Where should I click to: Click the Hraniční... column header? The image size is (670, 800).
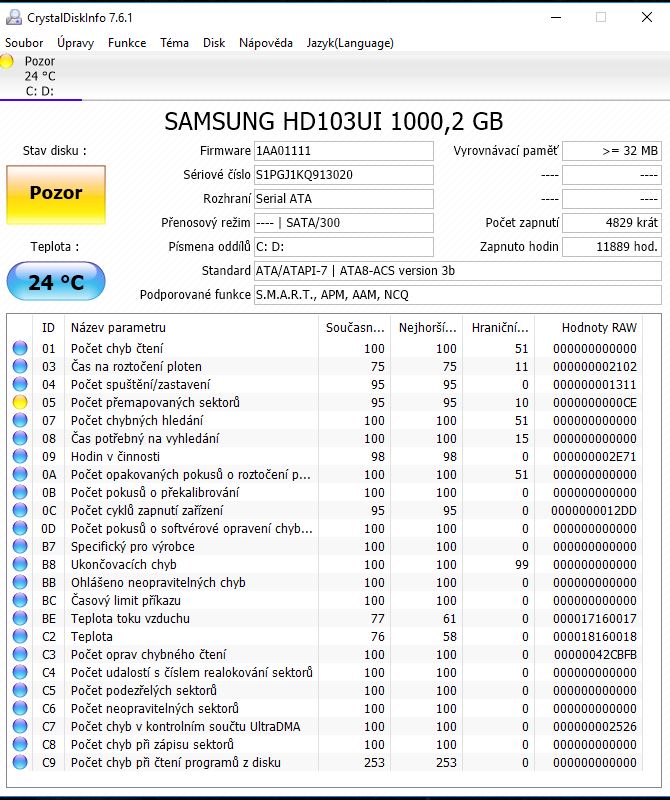click(x=499, y=328)
